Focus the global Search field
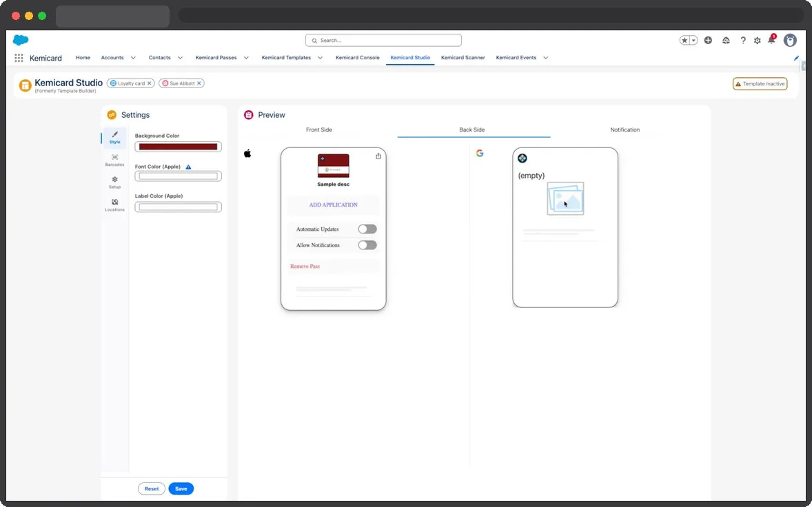The image size is (812, 507). coord(383,41)
